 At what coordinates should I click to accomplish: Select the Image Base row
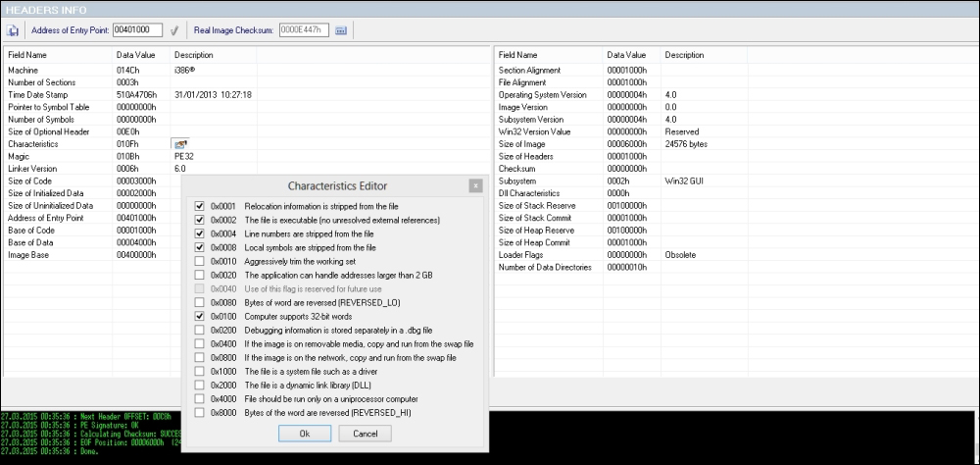pos(92,255)
